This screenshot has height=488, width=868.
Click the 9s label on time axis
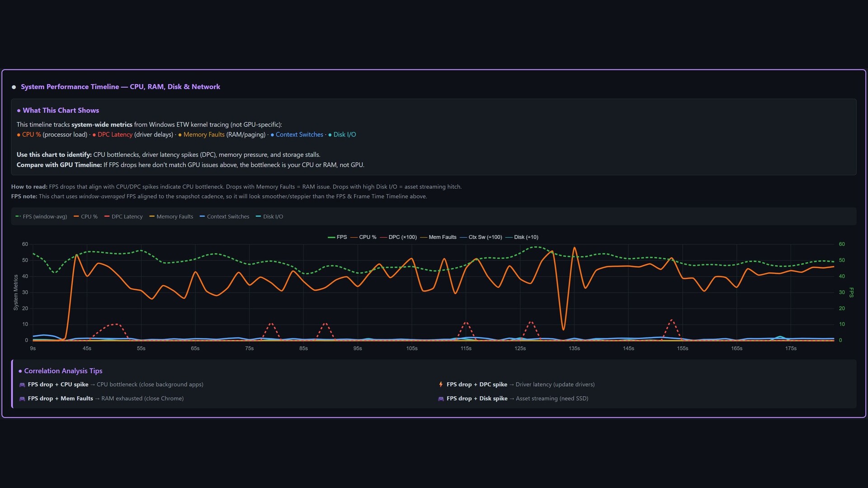(33, 348)
